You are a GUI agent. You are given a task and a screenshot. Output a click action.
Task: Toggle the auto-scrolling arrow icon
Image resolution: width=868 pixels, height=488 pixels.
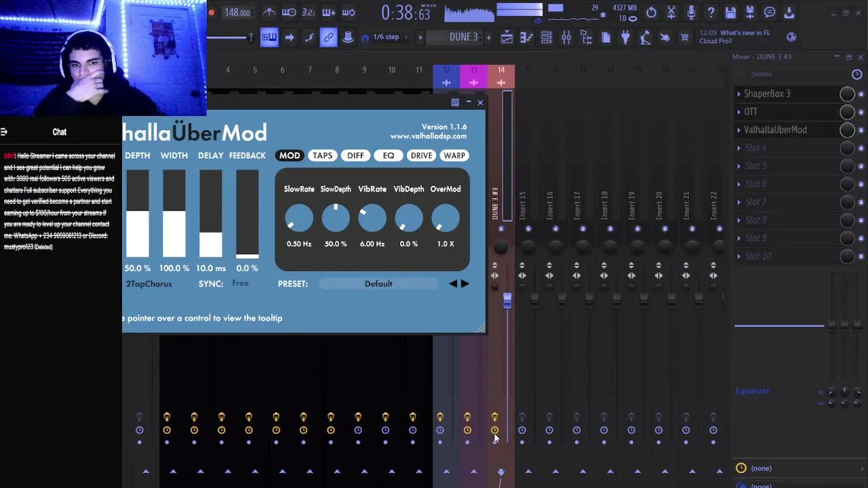tap(290, 37)
